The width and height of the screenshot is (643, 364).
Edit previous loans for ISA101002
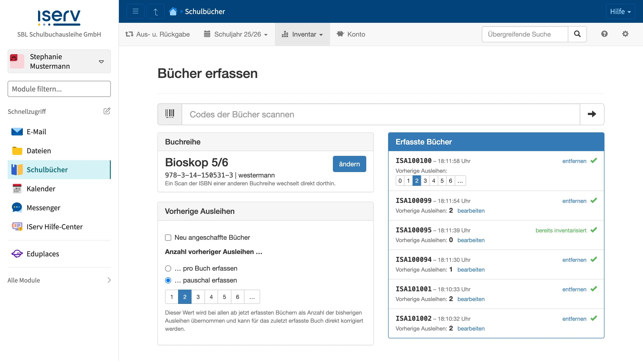click(471, 329)
